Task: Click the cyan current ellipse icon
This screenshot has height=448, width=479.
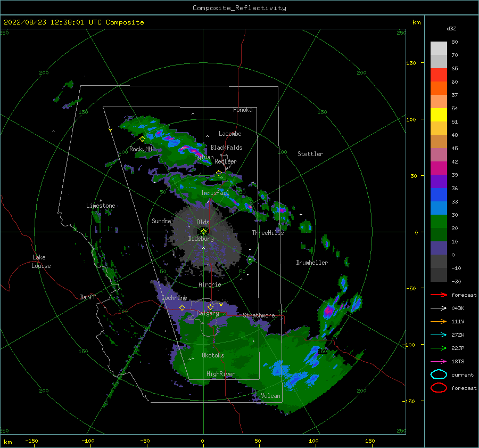Action: tap(439, 374)
